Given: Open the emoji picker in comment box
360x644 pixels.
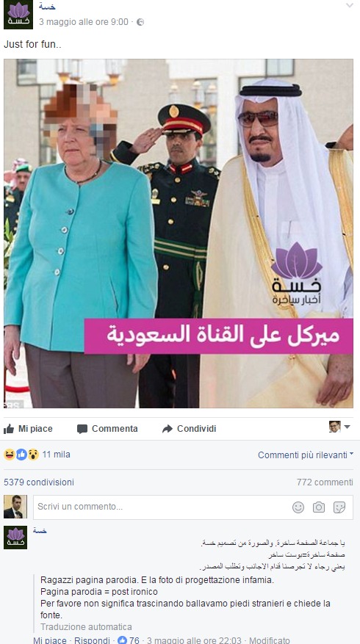Looking at the screenshot, I should 298,507.
